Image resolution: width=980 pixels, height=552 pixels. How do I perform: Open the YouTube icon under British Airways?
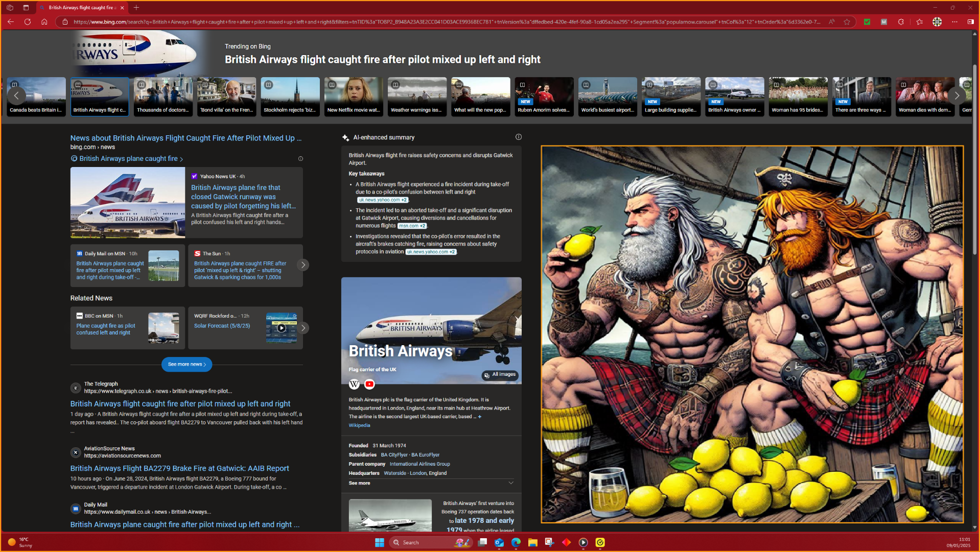(369, 384)
